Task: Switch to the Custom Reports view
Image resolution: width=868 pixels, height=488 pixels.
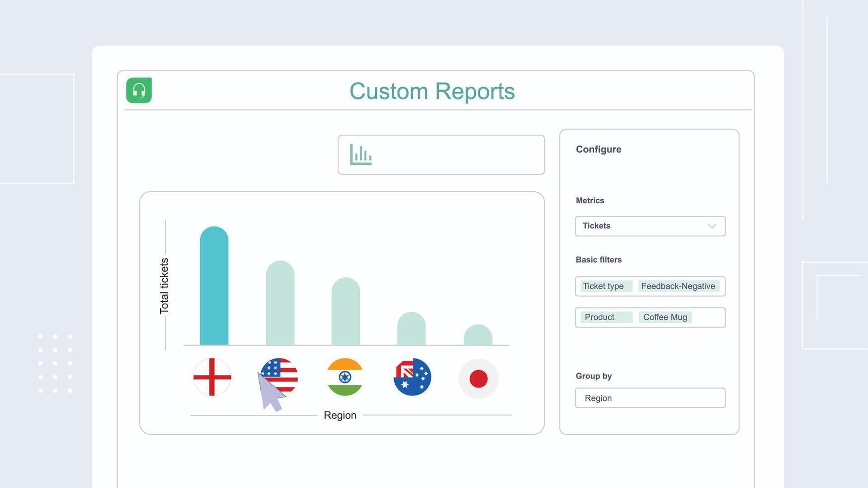Action: click(432, 91)
